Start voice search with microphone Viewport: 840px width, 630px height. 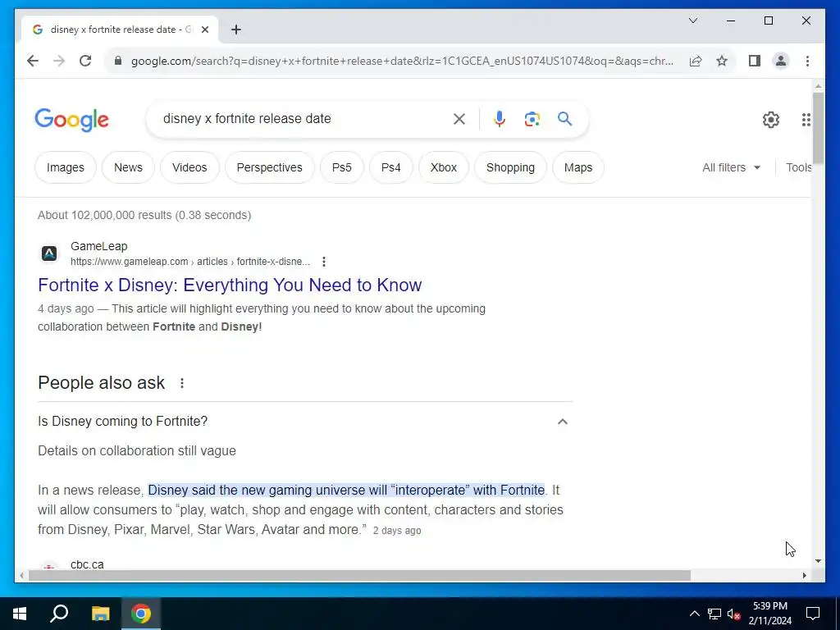(x=500, y=119)
